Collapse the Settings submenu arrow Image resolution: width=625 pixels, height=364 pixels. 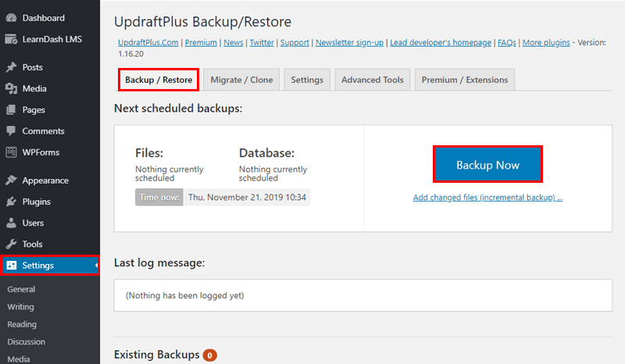[x=97, y=265]
